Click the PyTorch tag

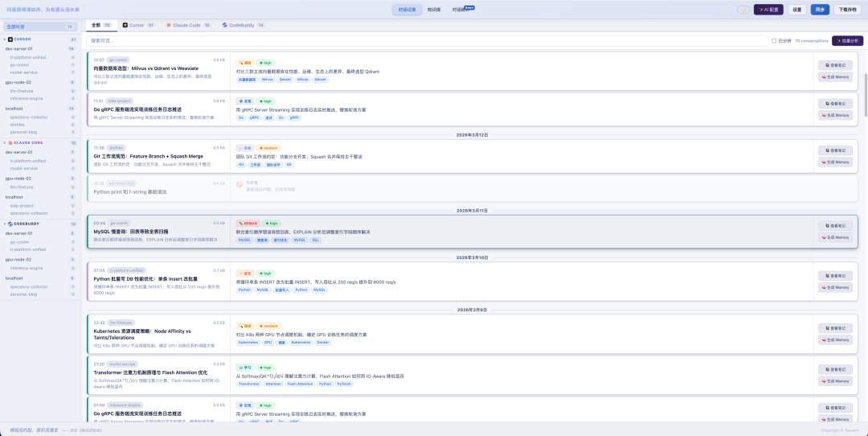[x=343, y=384]
